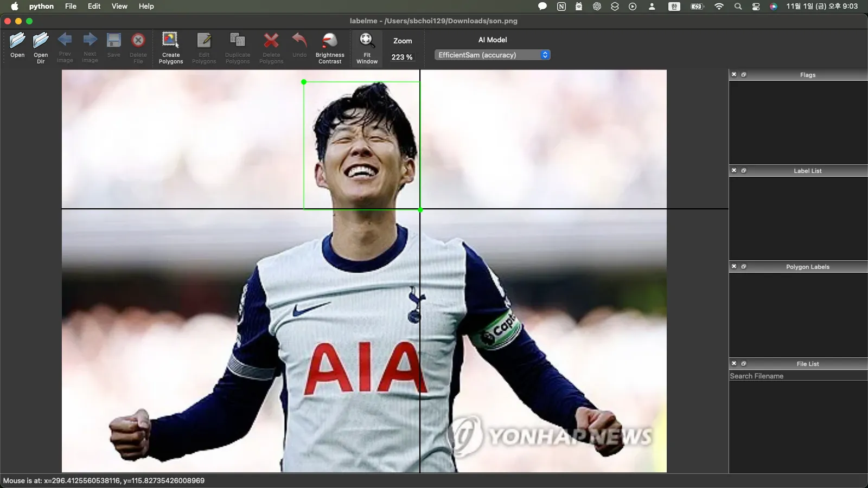
Task: Go to Prev Image in toolbar
Action: coord(65,40)
